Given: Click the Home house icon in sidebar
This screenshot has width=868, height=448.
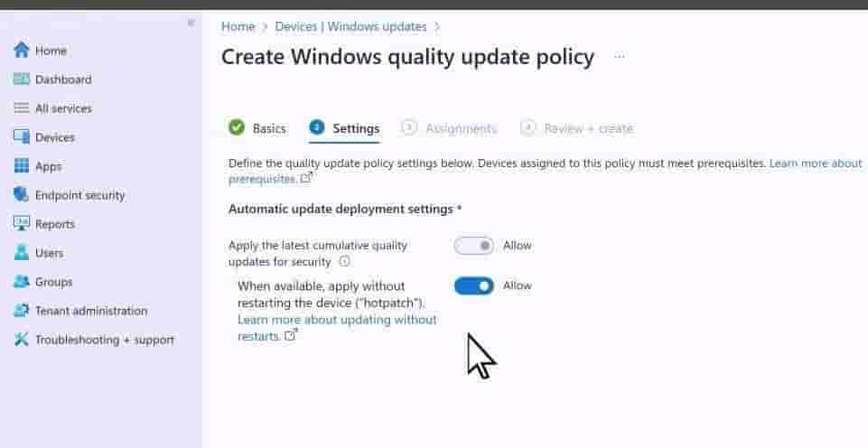Looking at the screenshot, I should [21, 50].
